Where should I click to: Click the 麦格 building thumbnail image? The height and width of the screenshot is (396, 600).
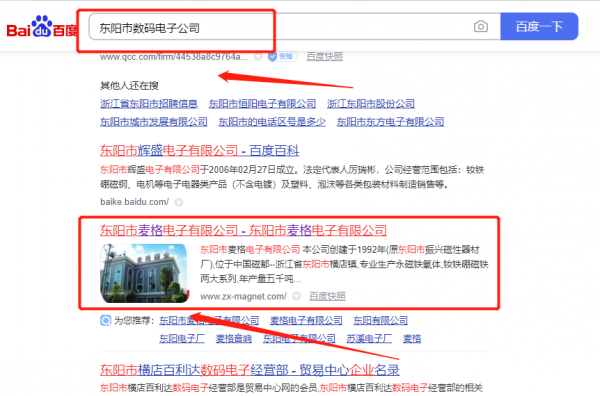pos(145,273)
